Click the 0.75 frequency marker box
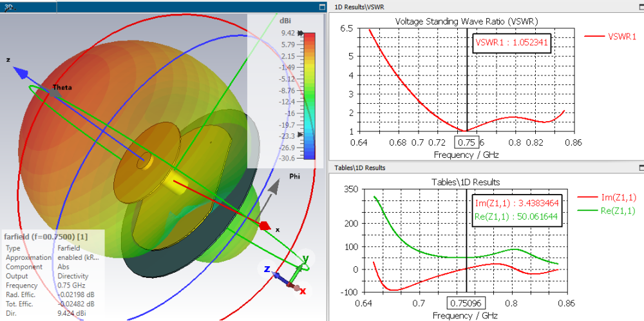The width and height of the screenshot is (644, 321). [x=466, y=142]
